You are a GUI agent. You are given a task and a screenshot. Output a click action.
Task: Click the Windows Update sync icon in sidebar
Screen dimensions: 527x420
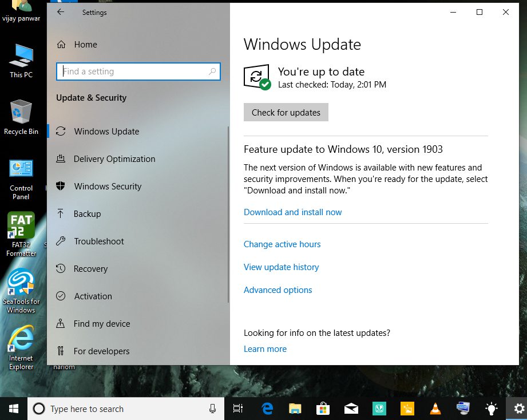coord(61,131)
